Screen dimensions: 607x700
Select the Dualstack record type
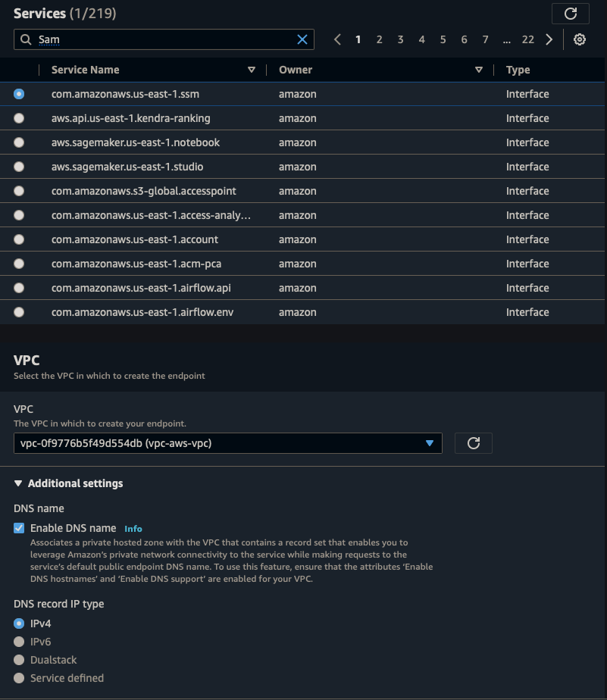(18, 660)
